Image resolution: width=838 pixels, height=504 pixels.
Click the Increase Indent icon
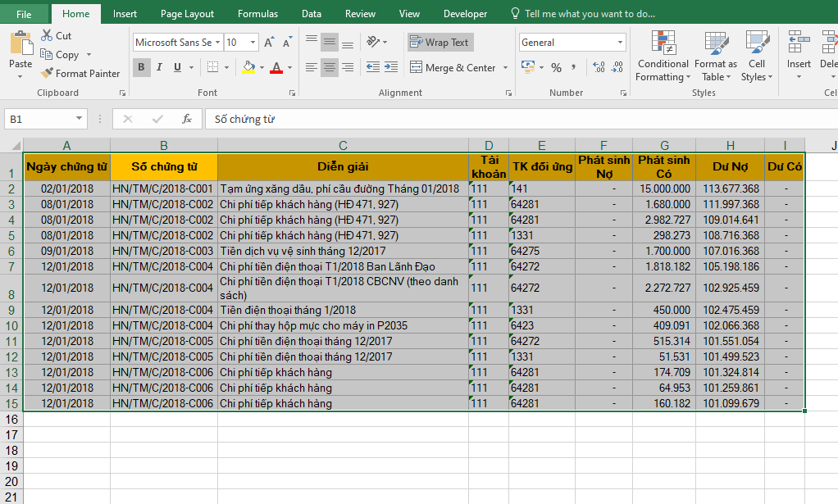pos(392,67)
